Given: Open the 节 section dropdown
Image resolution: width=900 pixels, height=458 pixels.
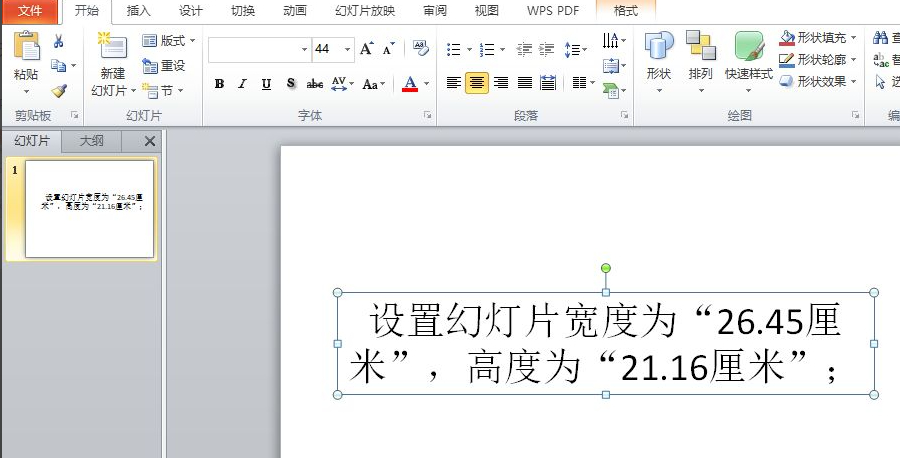Looking at the screenshot, I should coord(163,91).
